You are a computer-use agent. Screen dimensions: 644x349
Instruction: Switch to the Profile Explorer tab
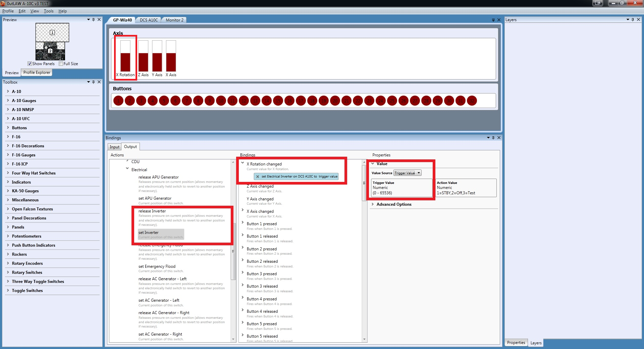37,72
